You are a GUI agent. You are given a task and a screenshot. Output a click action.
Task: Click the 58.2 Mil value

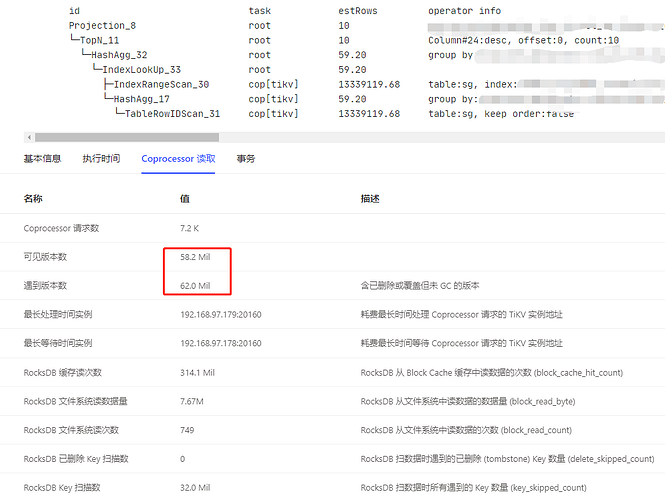(x=195, y=257)
